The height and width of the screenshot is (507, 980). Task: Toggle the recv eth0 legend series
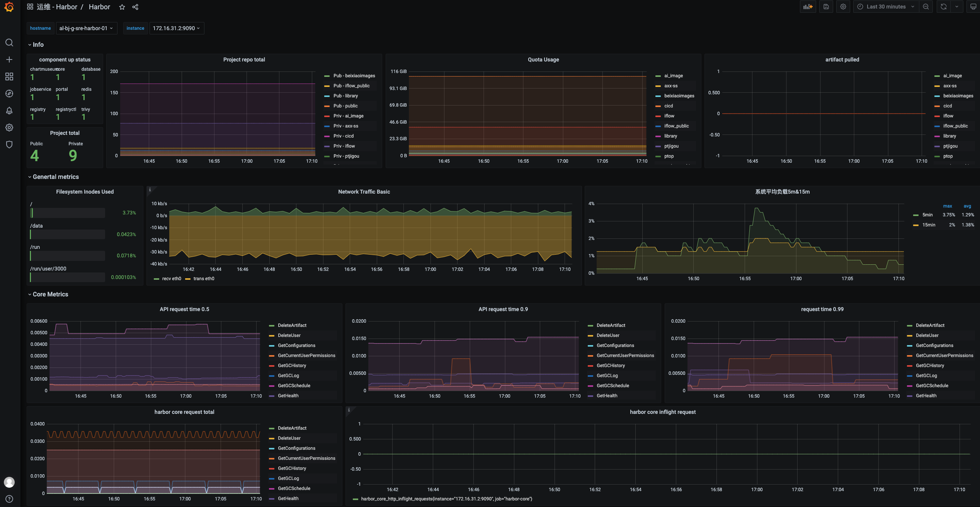pos(171,279)
